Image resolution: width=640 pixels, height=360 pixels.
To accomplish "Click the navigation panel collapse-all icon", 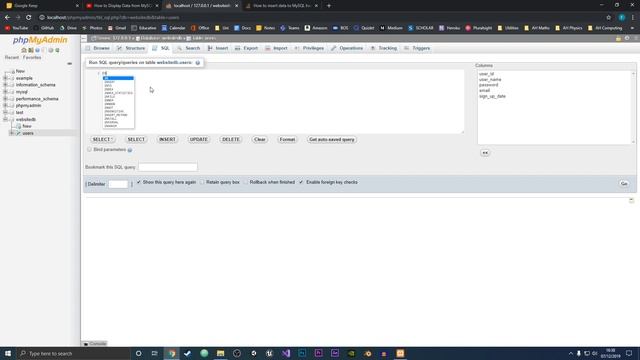I will pos(69,64).
